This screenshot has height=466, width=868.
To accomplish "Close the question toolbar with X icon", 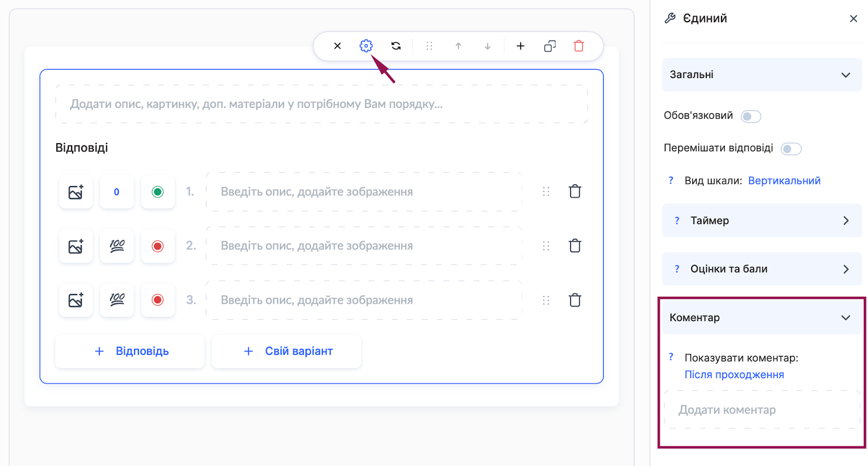I will (x=337, y=46).
